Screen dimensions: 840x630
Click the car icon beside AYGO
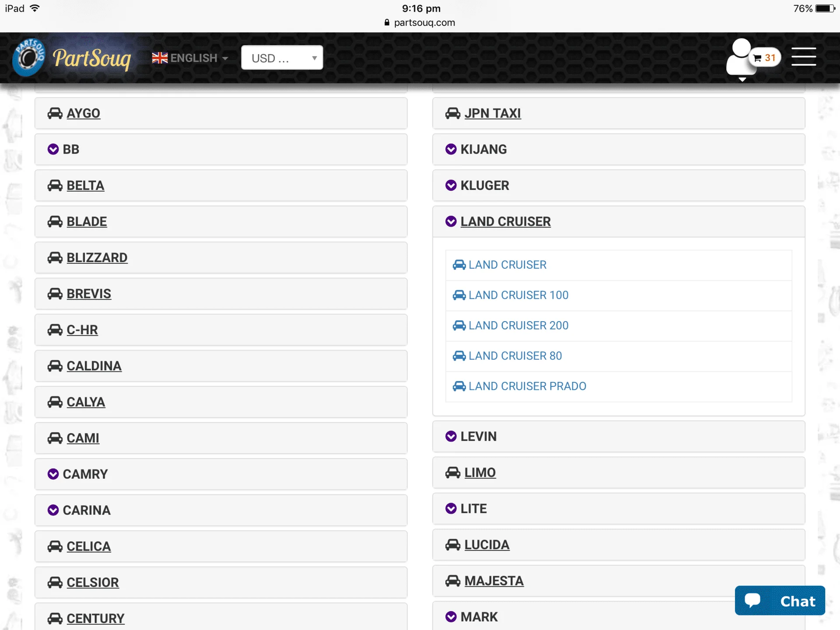point(55,113)
